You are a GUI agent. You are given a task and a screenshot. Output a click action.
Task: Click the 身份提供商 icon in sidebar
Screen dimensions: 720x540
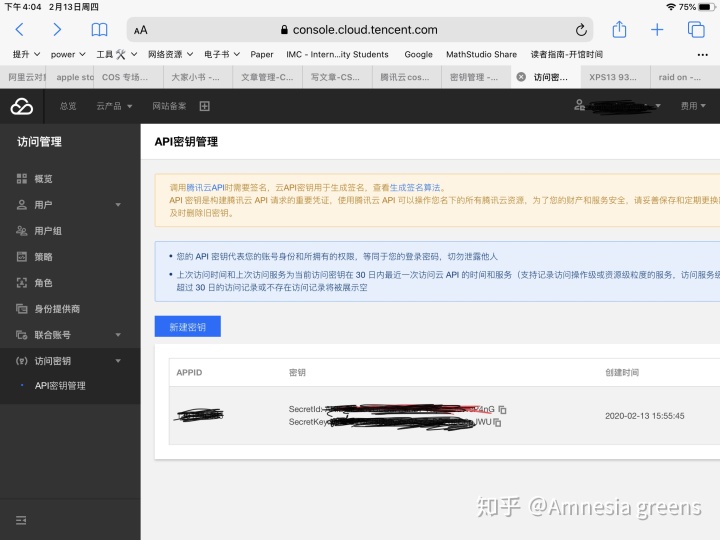point(22,309)
